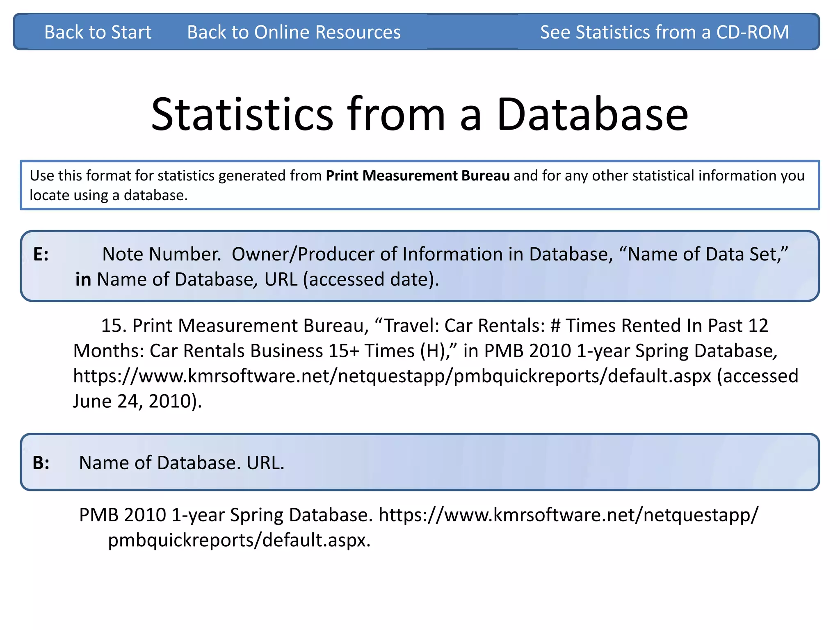840x630 pixels.
Task: Click the Back to Start link
Action: pos(98,32)
